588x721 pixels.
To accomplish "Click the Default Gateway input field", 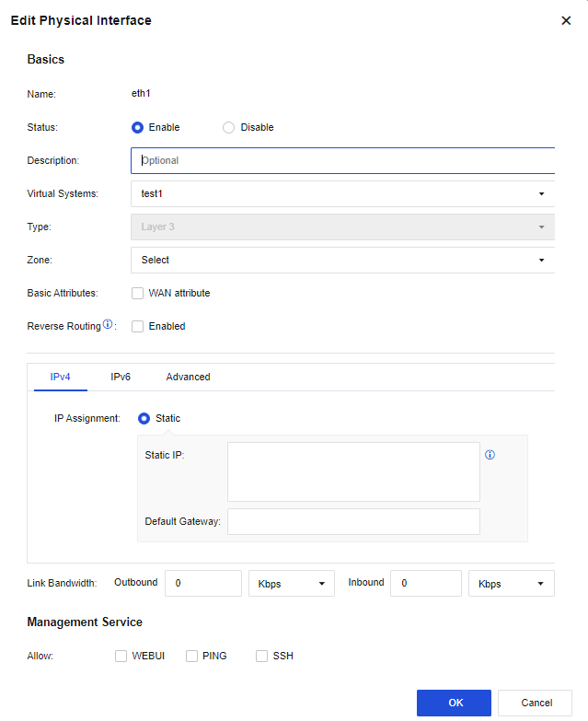I will (353, 521).
